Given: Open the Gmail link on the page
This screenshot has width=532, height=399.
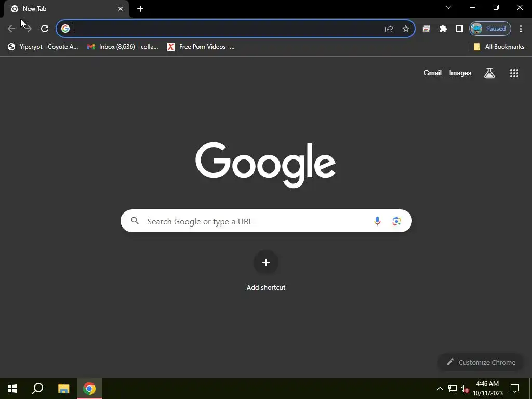Looking at the screenshot, I should (x=433, y=73).
